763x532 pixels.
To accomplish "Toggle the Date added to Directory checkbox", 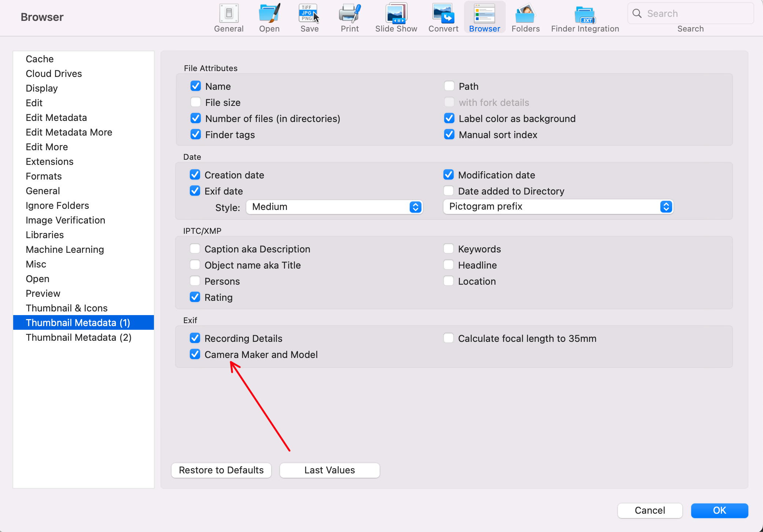I will tap(449, 191).
